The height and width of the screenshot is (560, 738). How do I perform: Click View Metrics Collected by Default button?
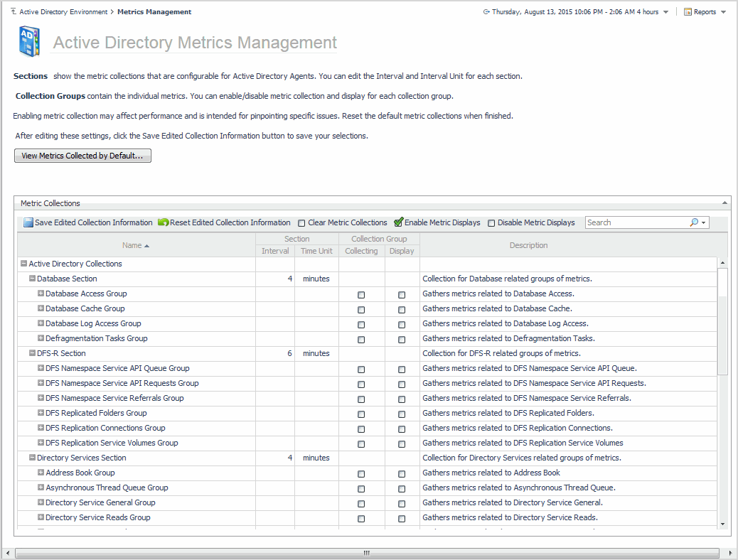coord(82,156)
